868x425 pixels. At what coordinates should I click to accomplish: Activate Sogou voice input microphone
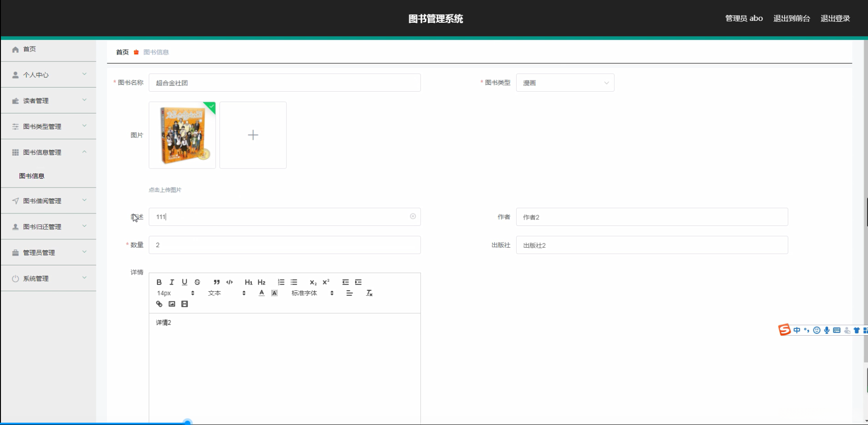(x=827, y=330)
